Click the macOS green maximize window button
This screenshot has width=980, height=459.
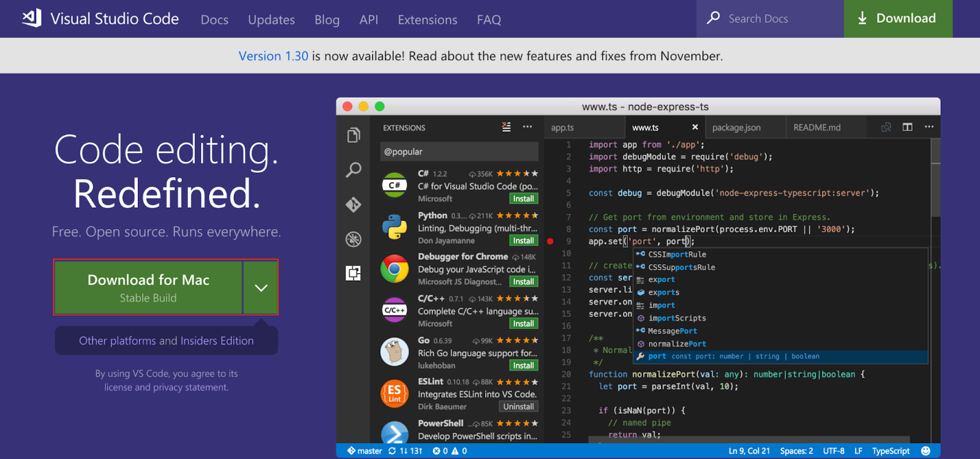tap(380, 107)
